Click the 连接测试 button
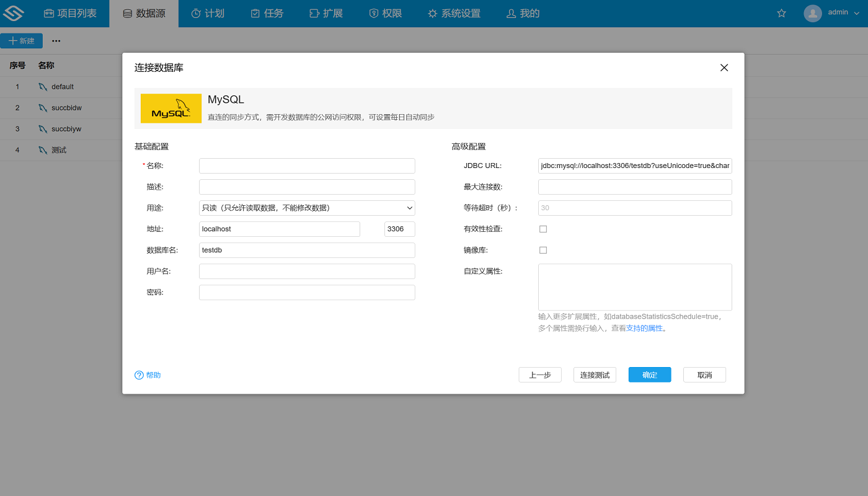Screen dimensions: 868x496 click(595, 375)
